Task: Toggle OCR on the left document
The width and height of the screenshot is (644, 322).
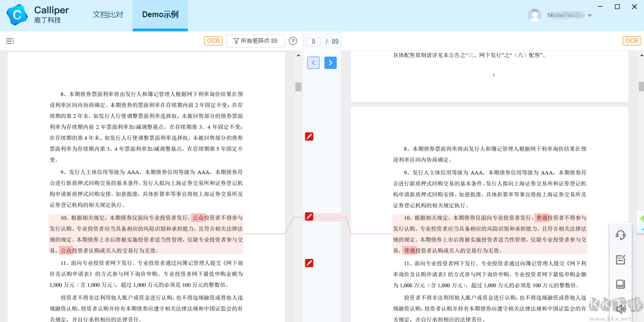Action: [x=214, y=41]
